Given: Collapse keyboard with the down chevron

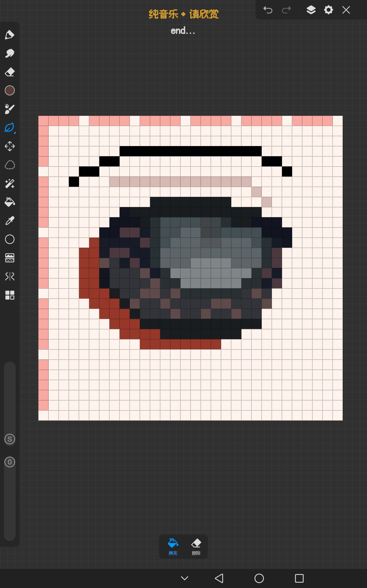Looking at the screenshot, I should 184,578.
